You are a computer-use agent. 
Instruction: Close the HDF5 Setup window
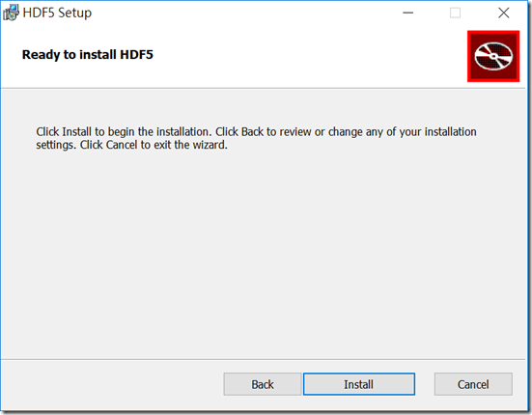coord(504,13)
